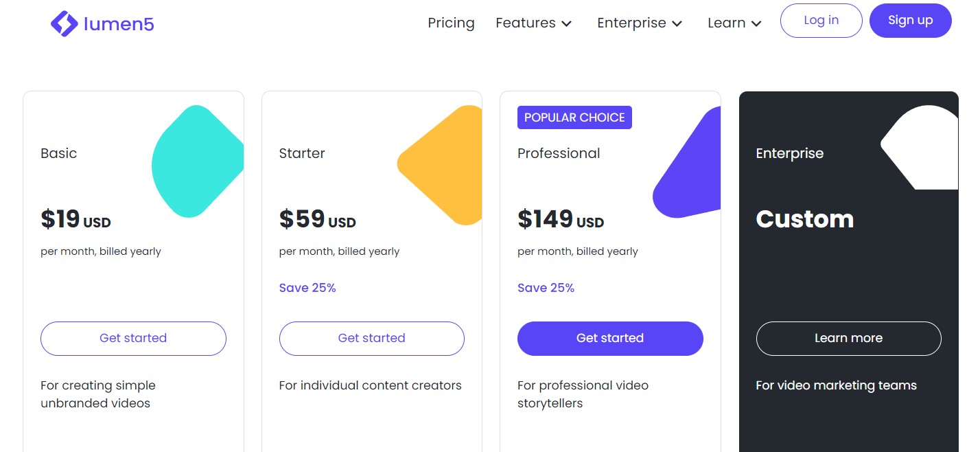Click Log in
980x452 pixels.
pyautogui.click(x=821, y=20)
